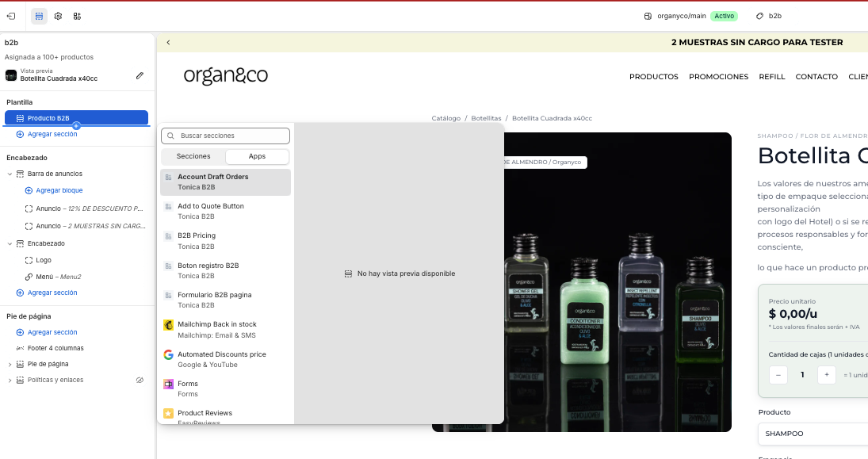Click Agregar bloque in announcement bar
This screenshot has width=868, height=459.
(59, 190)
